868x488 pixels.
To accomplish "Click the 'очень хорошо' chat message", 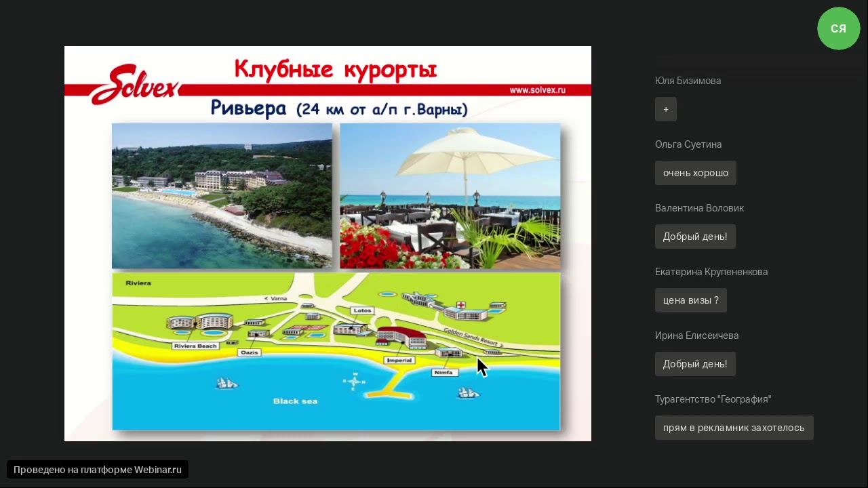I will (696, 173).
